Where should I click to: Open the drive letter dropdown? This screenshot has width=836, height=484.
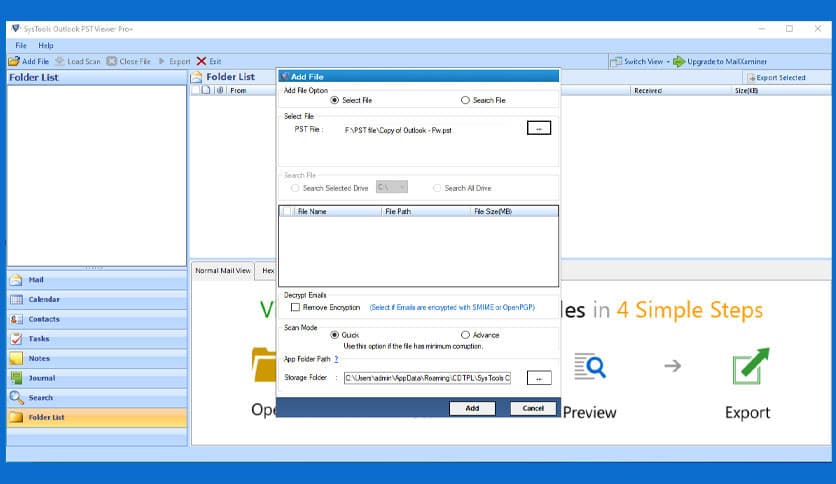[392, 187]
